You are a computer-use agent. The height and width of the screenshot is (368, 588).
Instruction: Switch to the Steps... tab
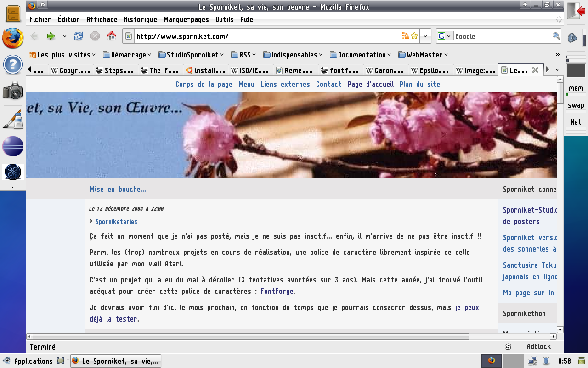pyautogui.click(x=115, y=70)
